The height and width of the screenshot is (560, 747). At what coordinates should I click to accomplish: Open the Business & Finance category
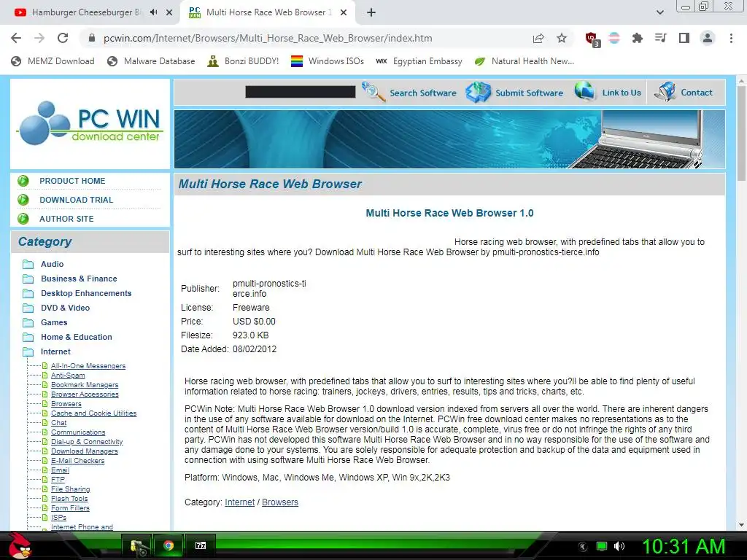coord(79,279)
